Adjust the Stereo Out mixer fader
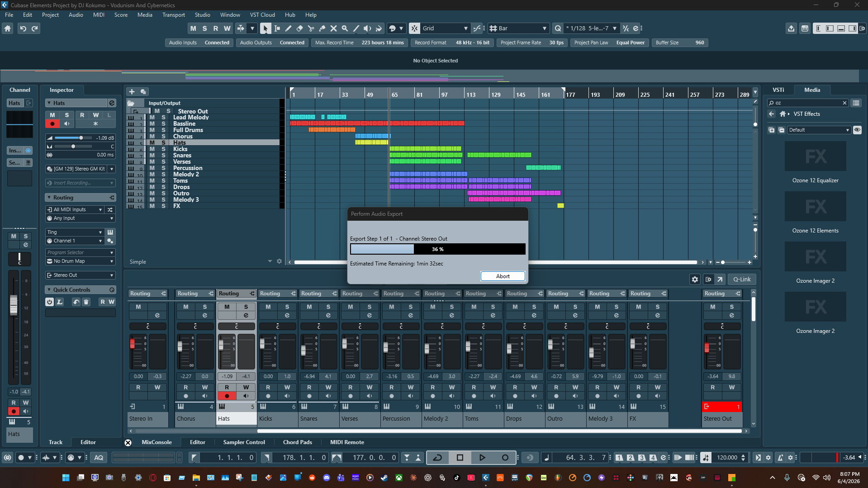This screenshot has height=488, width=868. pos(707,347)
